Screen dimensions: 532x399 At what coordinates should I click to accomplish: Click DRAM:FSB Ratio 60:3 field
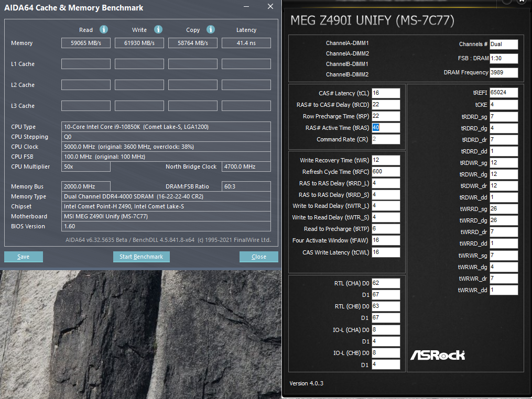click(246, 186)
